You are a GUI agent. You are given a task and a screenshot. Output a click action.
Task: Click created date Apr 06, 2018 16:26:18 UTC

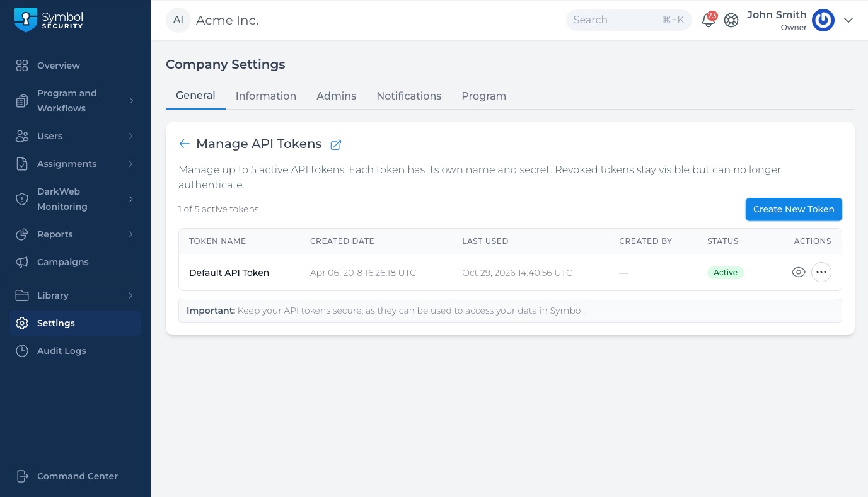coord(363,273)
